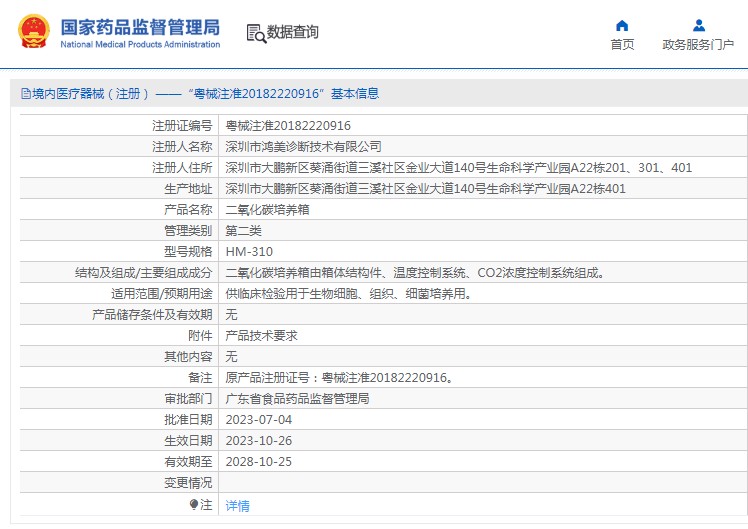Viewport: 748px width, 529px height.
Task: Click the 附件 row label
Action: pyautogui.click(x=200, y=335)
